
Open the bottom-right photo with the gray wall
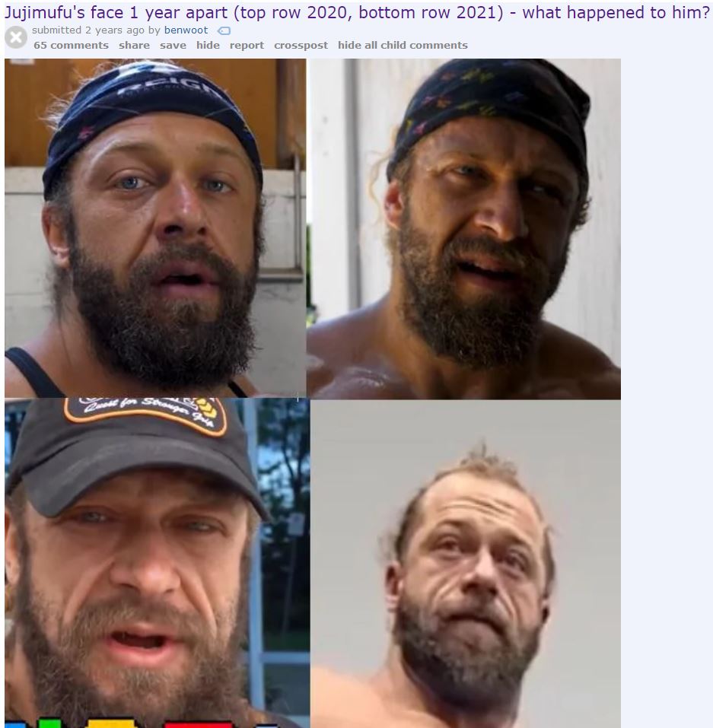click(x=466, y=564)
